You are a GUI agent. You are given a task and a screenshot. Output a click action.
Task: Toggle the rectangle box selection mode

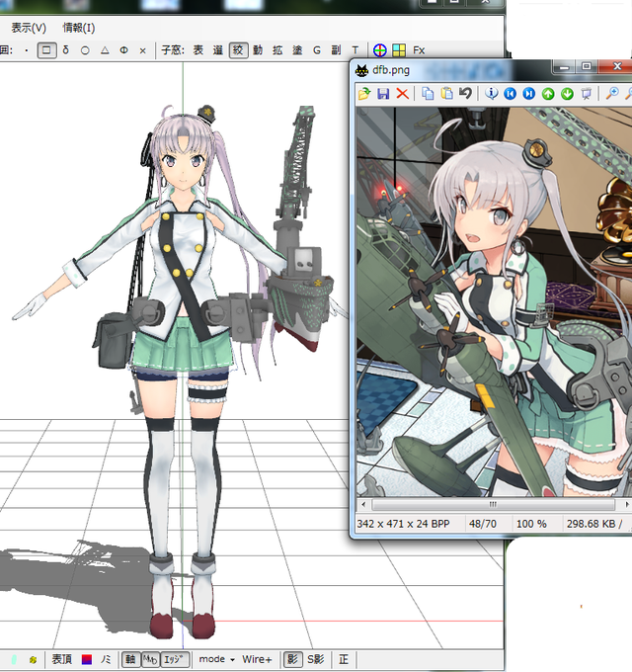pyautogui.click(x=46, y=50)
